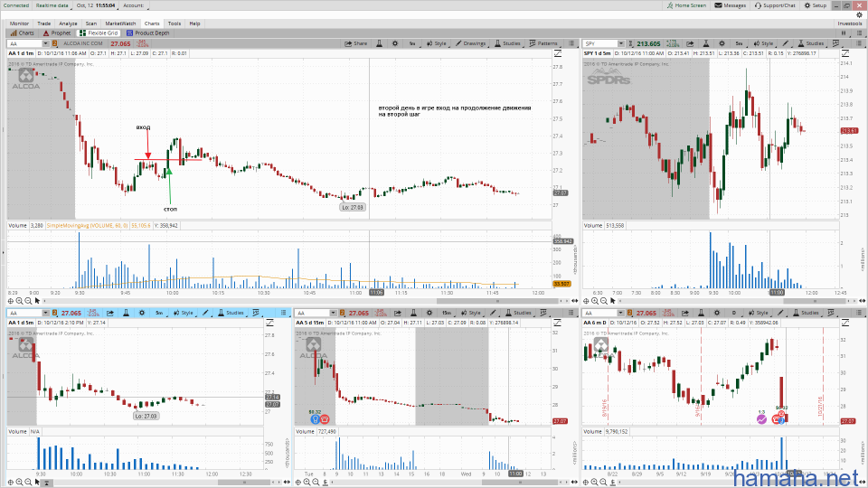Screen dimensions: 868x488
Task: Click the drawing-set icon at AA 1m chart's right
Action: click(x=558, y=53)
